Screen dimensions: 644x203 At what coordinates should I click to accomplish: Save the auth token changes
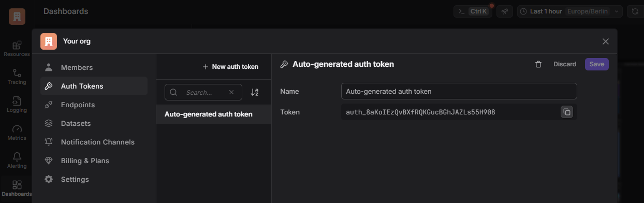[x=597, y=64]
